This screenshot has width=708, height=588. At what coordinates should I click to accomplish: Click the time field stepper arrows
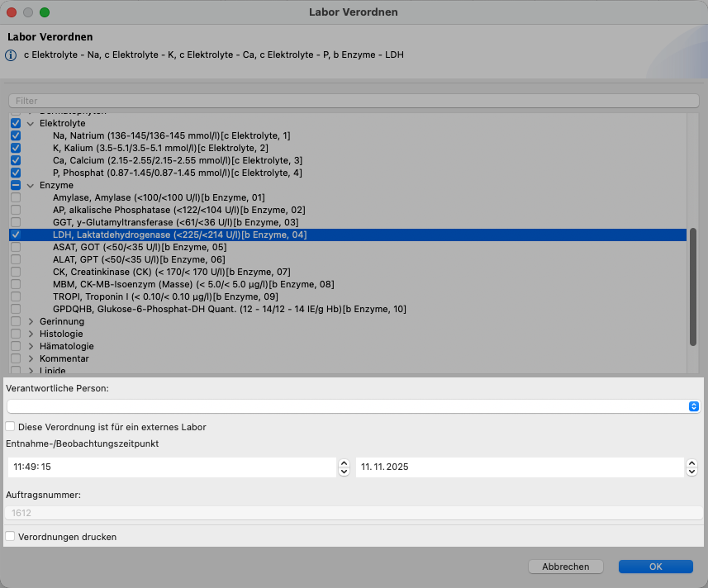pos(344,467)
